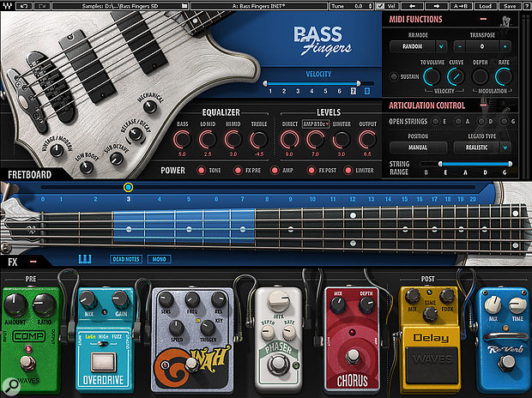The image size is (532, 398).
Task: Click the Direct level knob
Action: point(289,140)
